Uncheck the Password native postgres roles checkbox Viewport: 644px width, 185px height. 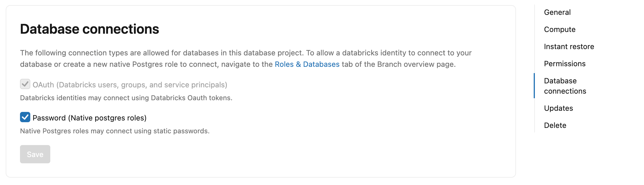coord(25,117)
